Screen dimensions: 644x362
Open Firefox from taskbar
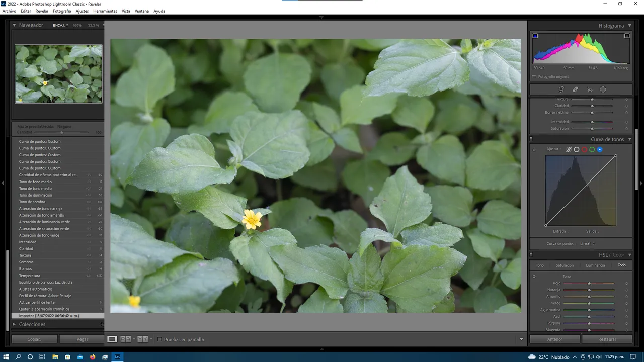click(x=92, y=357)
